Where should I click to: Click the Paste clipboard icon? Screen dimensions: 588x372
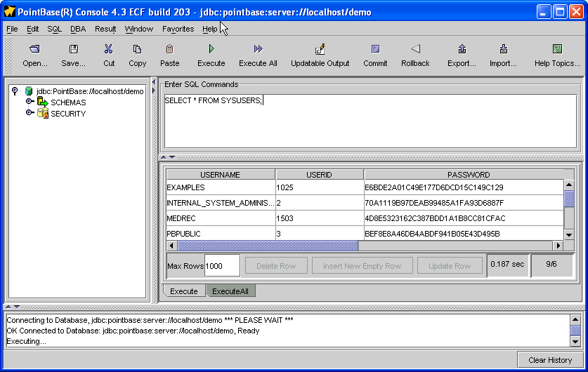pos(169,49)
